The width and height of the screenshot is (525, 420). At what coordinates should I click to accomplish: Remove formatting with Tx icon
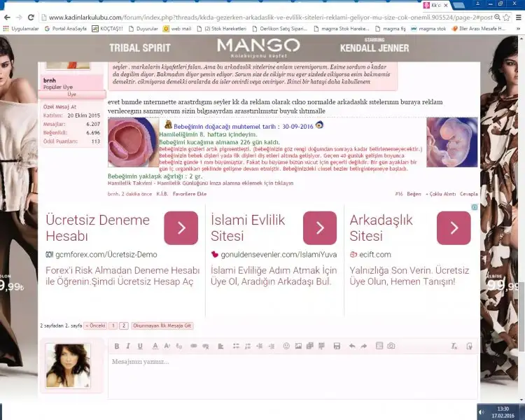(454, 346)
